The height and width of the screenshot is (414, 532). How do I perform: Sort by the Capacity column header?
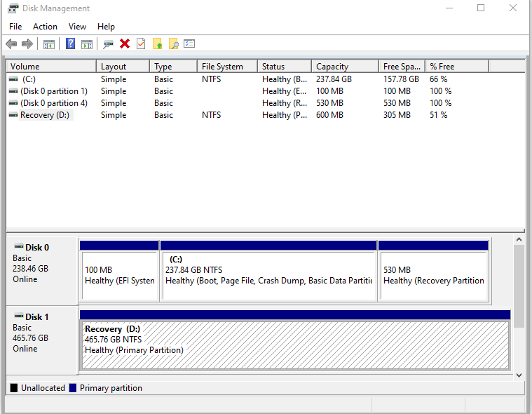click(x=345, y=66)
